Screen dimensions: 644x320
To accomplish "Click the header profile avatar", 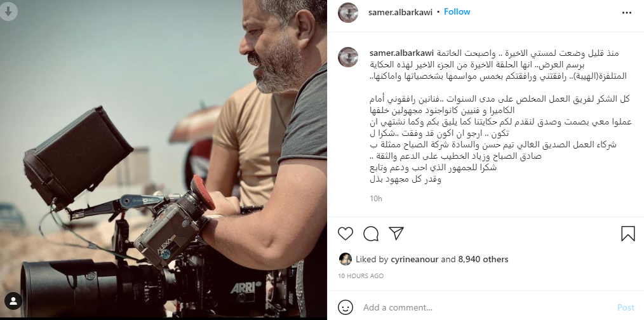I will point(348,12).
